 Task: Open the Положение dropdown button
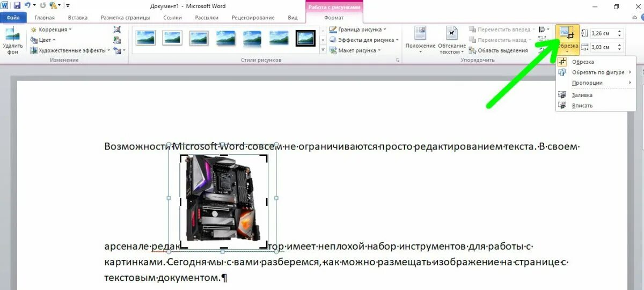[x=420, y=40]
